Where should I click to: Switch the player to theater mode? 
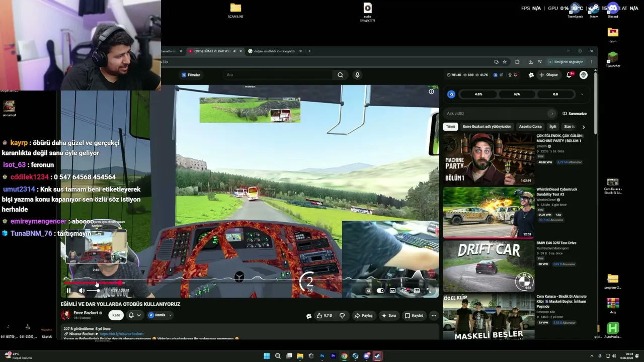click(x=417, y=291)
